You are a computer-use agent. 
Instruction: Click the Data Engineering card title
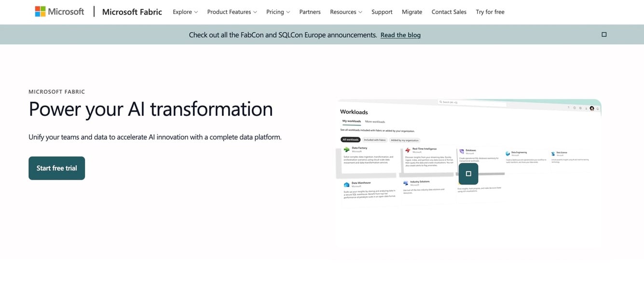pos(519,153)
